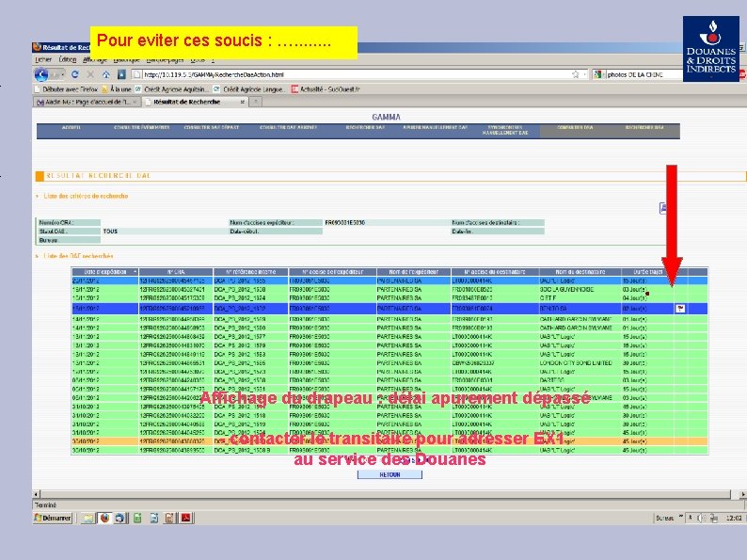Sort by 'N° CRA' column header
The height and width of the screenshot is (560, 747).
click(x=176, y=272)
